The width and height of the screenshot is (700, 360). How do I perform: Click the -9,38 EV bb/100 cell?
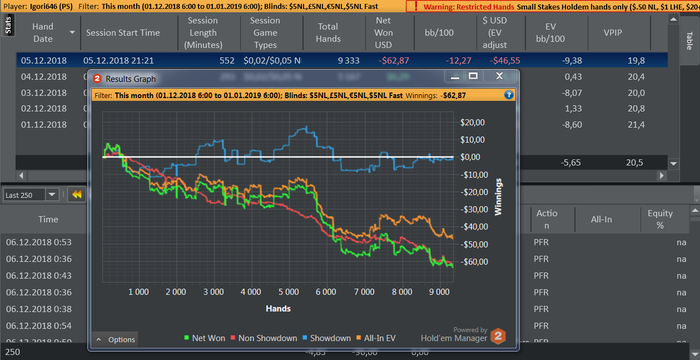pos(572,60)
